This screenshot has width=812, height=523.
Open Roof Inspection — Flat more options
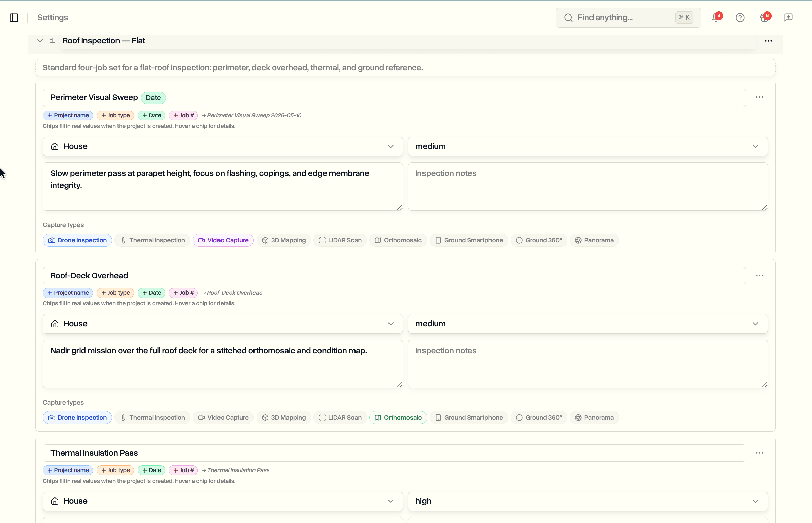pyautogui.click(x=768, y=41)
